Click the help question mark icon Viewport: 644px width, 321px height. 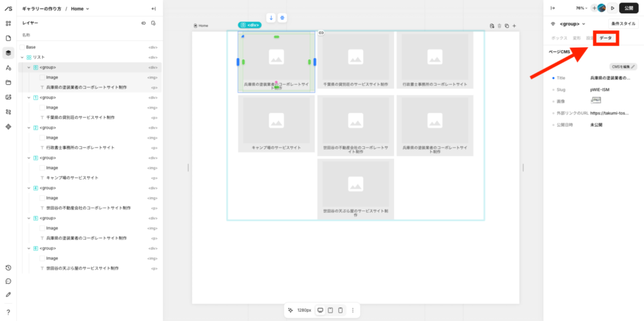click(x=8, y=312)
